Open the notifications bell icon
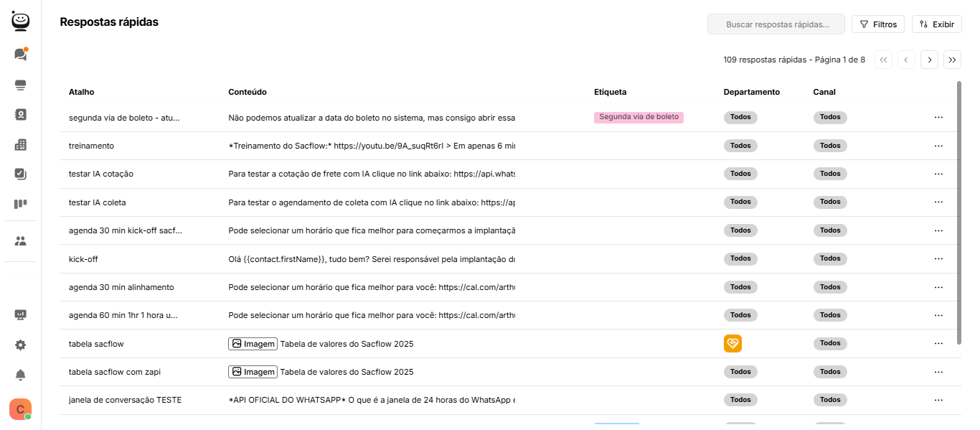 [20, 375]
